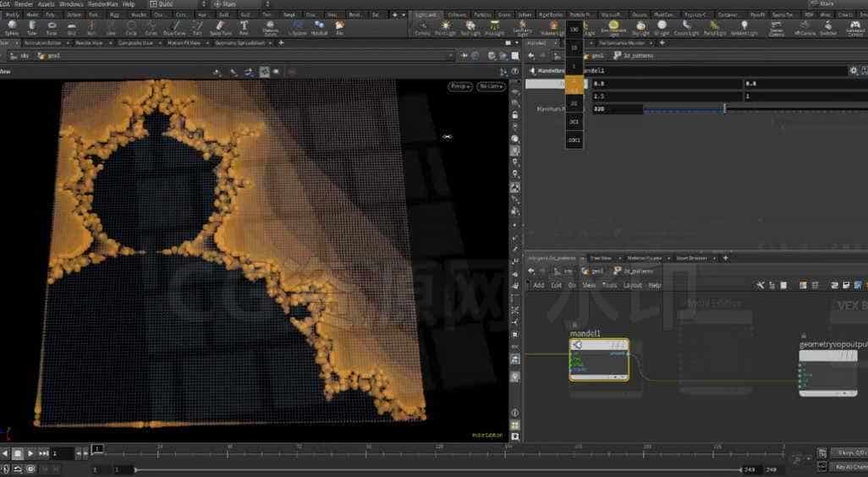Create a Sky Light from shelf
The width and height of the screenshot is (868, 477).
tap(640, 28)
